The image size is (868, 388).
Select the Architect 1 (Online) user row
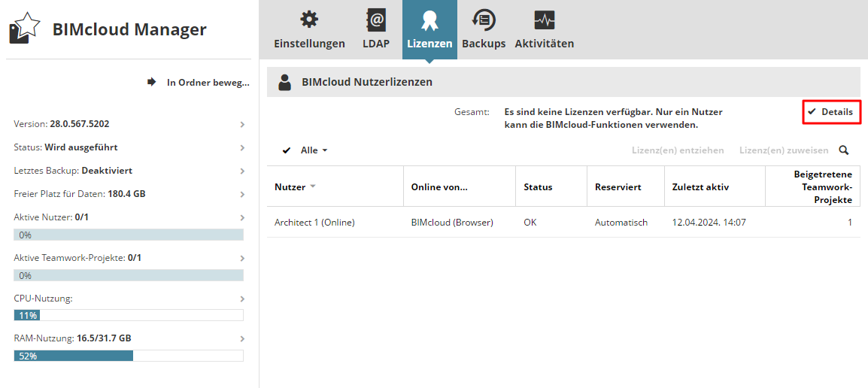(563, 223)
